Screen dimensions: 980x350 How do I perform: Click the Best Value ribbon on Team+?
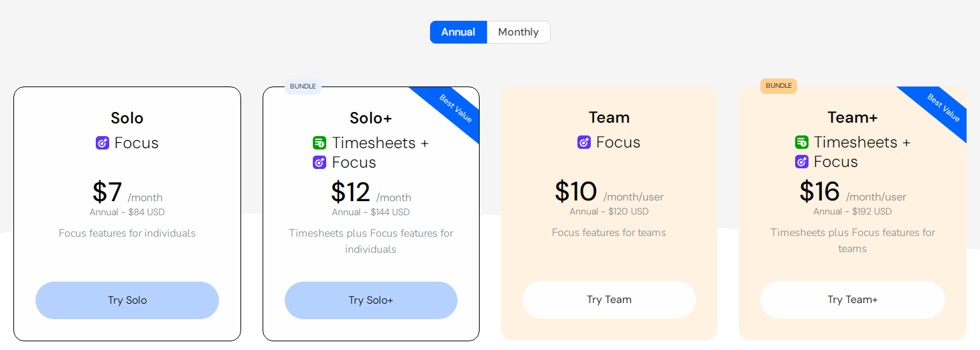click(x=944, y=108)
